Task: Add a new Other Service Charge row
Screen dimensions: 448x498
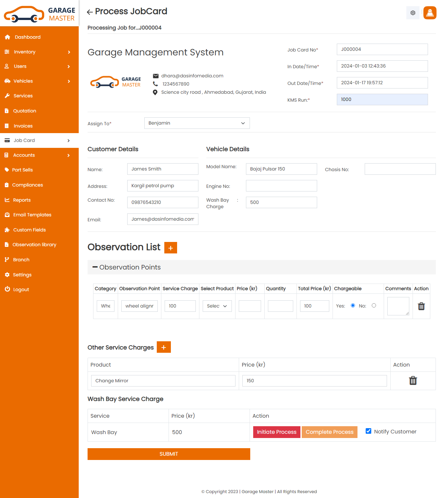Action: 163,347
